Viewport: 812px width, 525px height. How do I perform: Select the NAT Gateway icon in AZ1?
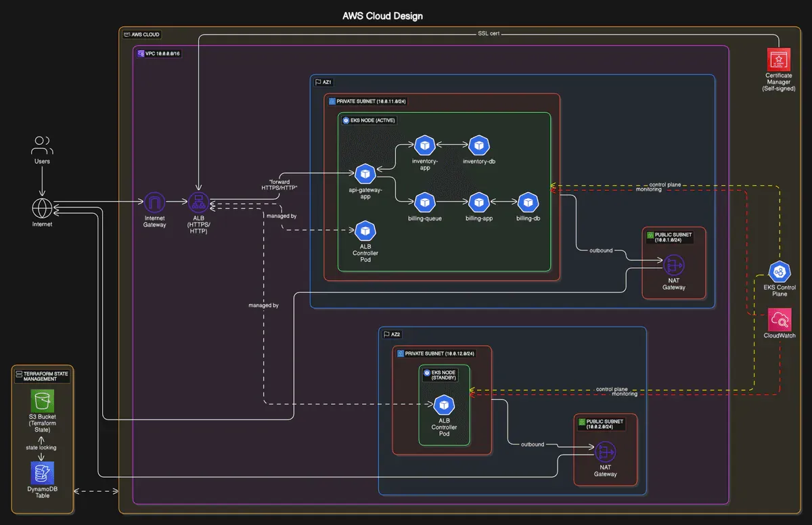674,265
